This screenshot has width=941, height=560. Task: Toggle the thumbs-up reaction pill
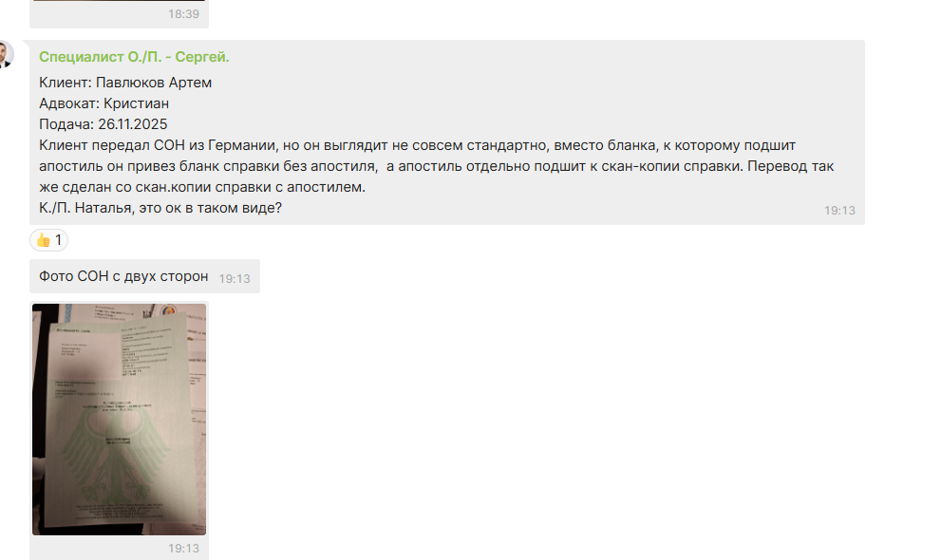tap(48, 240)
